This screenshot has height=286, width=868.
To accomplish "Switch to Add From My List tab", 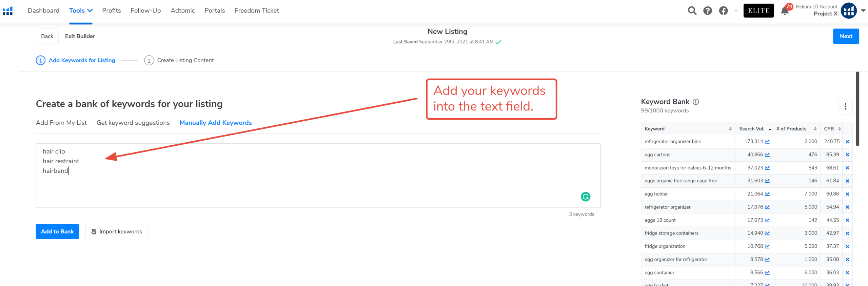I will point(61,123).
